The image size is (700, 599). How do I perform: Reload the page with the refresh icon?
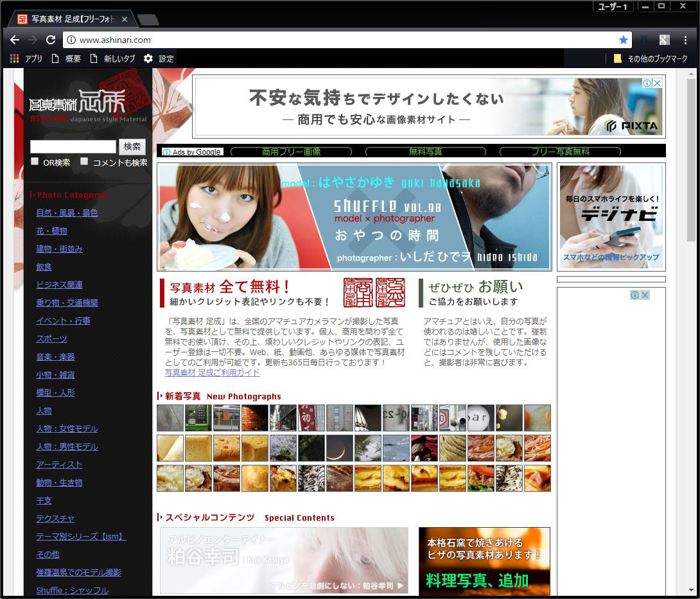tap(51, 40)
